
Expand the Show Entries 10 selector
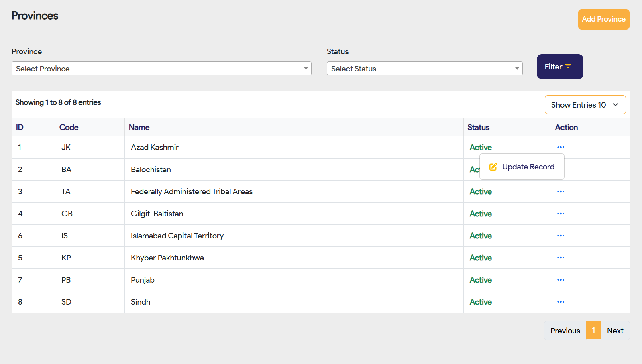click(x=585, y=105)
